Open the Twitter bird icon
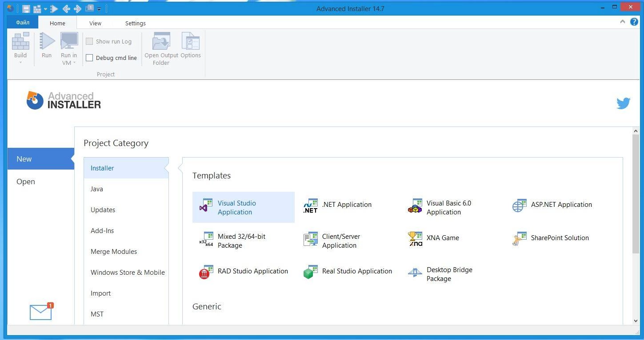Viewport: 644px width, 340px height. click(623, 103)
